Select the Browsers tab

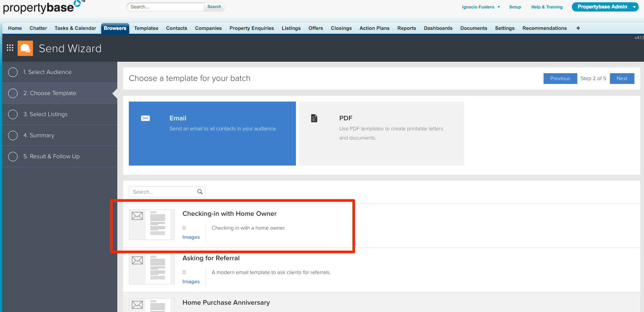115,28
